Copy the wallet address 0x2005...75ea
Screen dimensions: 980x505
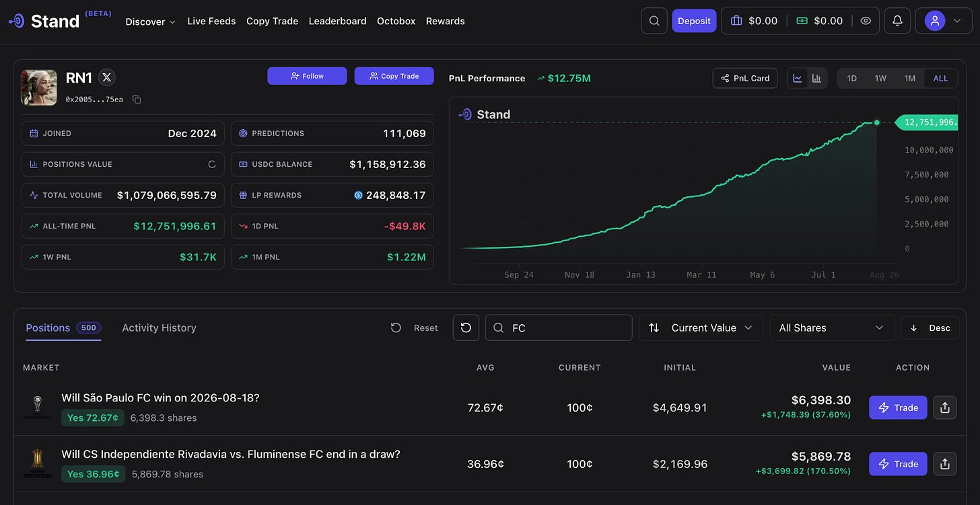coord(137,100)
